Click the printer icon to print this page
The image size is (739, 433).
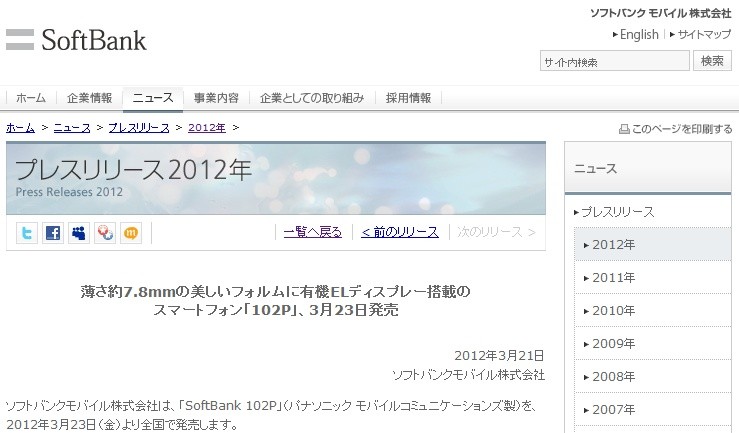coord(624,129)
